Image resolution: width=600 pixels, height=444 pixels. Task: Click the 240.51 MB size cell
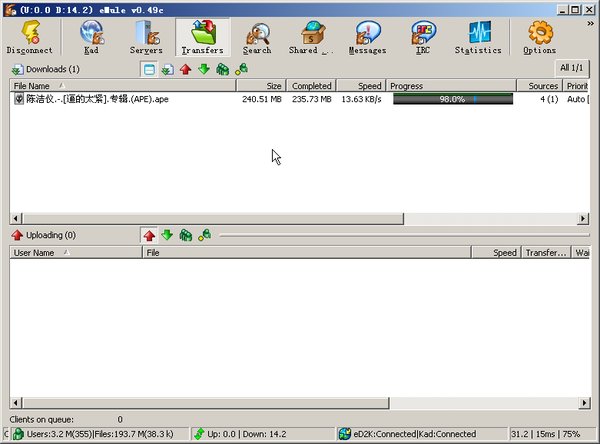(262, 99)
